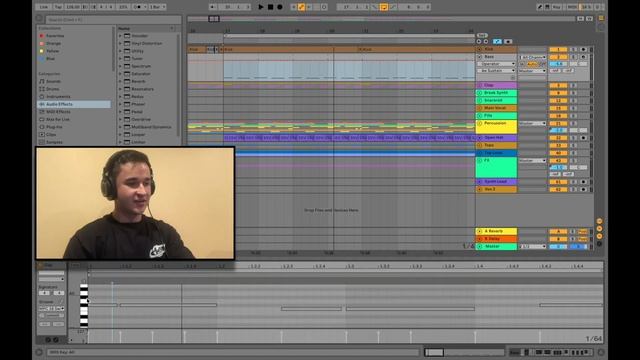Expand the Vocoder folder
The width and height of the screenshot is (640, 360).
click(120, 36)
